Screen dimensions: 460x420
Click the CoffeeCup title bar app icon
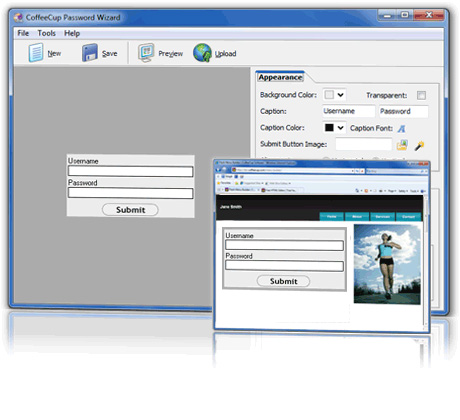pos(18,17)
